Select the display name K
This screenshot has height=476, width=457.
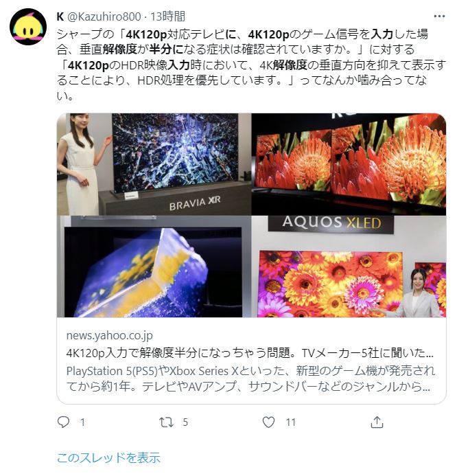60,16
